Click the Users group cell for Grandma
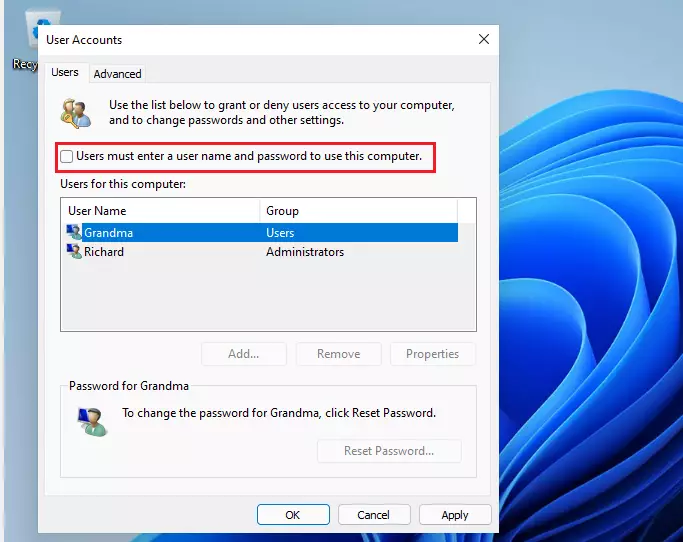This screenshot has height=542, width=683. click(280, 233)
